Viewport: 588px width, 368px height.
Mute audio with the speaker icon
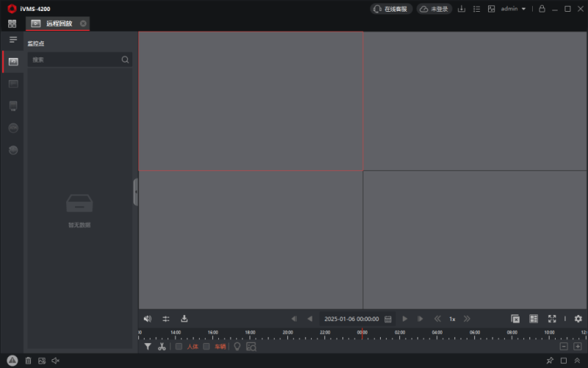(148, 319)
